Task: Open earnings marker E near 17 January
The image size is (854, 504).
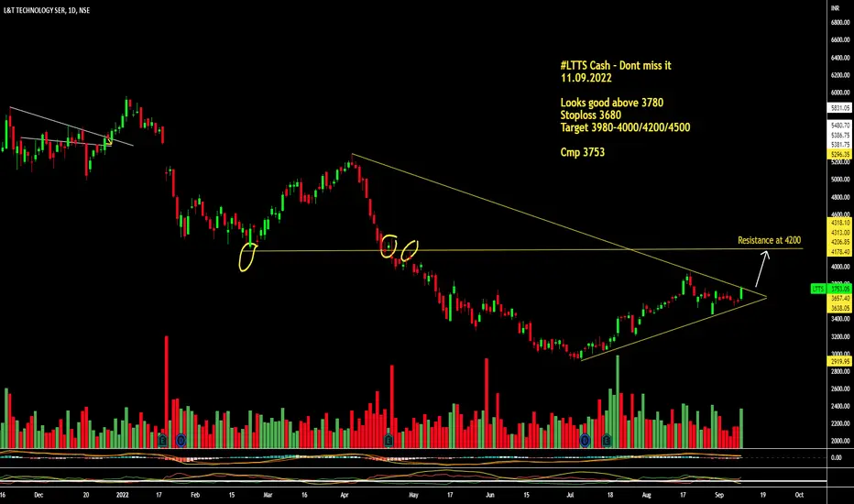Action: click(x=162, y=440)
